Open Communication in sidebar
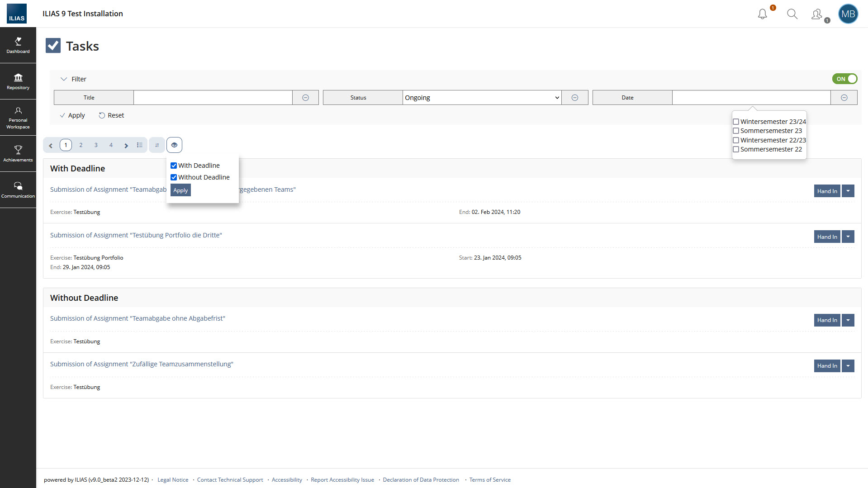Image resolution: width=868 pixels, height=488 pixels. point(18,190)
